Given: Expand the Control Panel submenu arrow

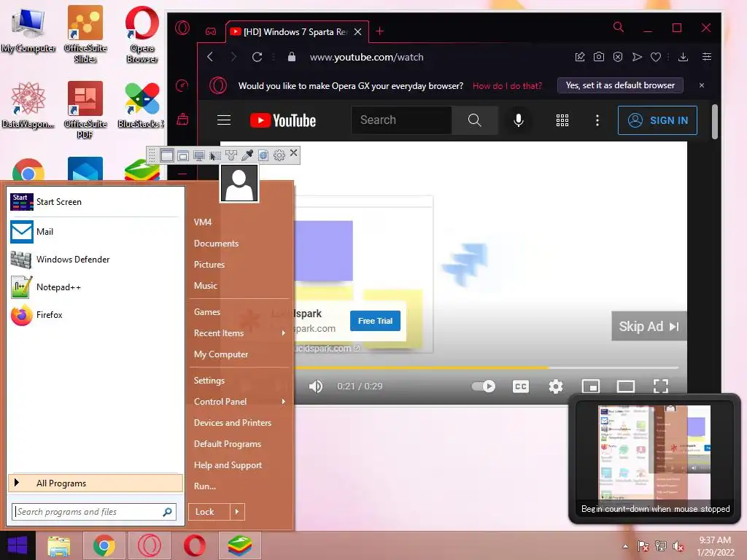Looking at the screenshot, I should click(284, 402).
